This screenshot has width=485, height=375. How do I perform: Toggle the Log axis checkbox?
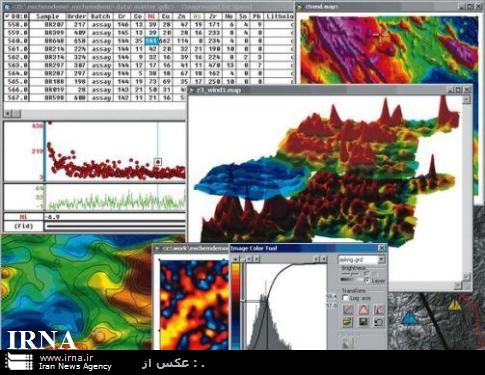(346, 298)
